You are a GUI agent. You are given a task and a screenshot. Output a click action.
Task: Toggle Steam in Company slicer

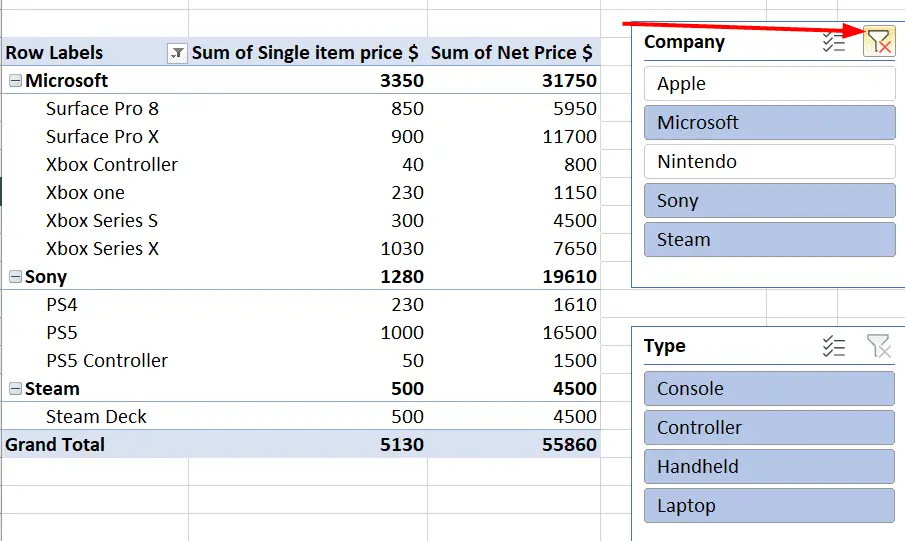(x=769, y=240)
